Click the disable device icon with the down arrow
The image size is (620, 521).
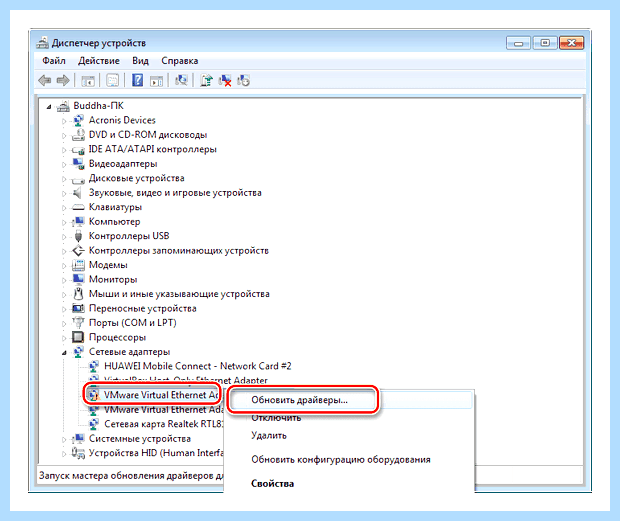tap(243, 81)
